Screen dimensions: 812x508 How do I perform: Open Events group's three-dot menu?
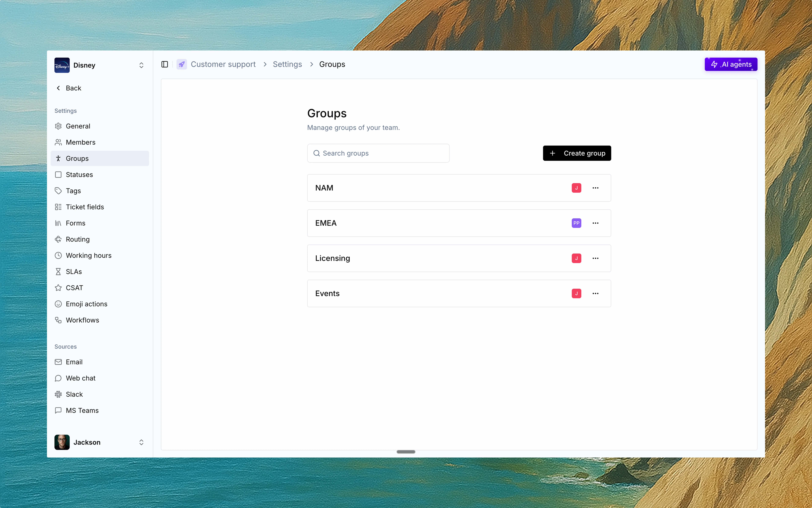595,293
